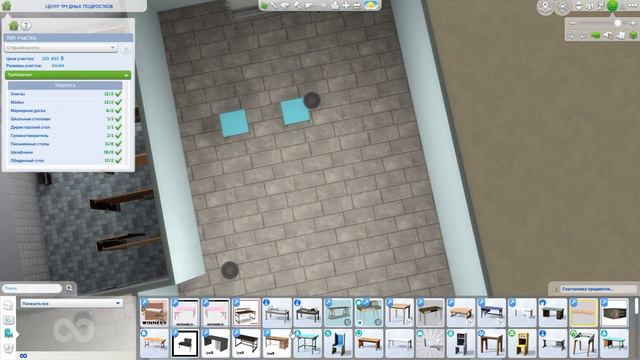Select the top category icon in the catalog sidebar
Screen dimensions: 640x360
click(8, 305)
